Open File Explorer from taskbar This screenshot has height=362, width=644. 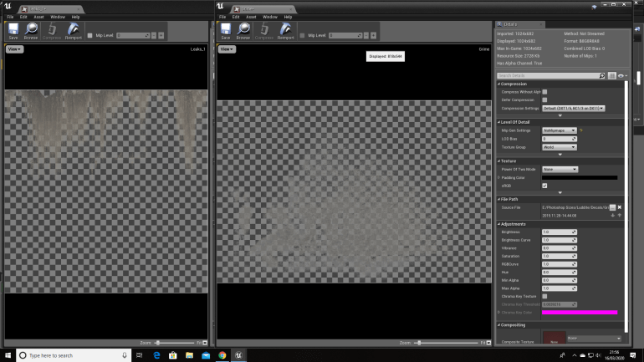coord(189,355)
